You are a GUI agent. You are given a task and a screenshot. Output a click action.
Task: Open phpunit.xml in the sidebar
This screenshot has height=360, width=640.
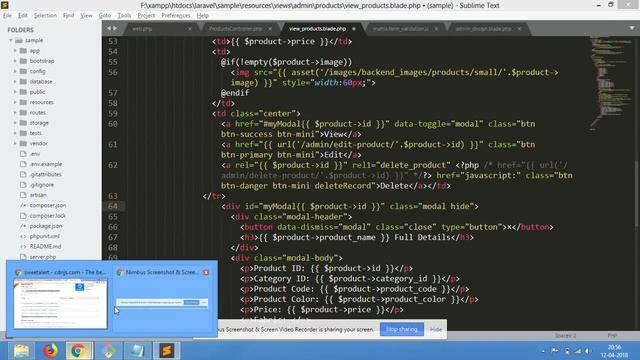[44, 236]
